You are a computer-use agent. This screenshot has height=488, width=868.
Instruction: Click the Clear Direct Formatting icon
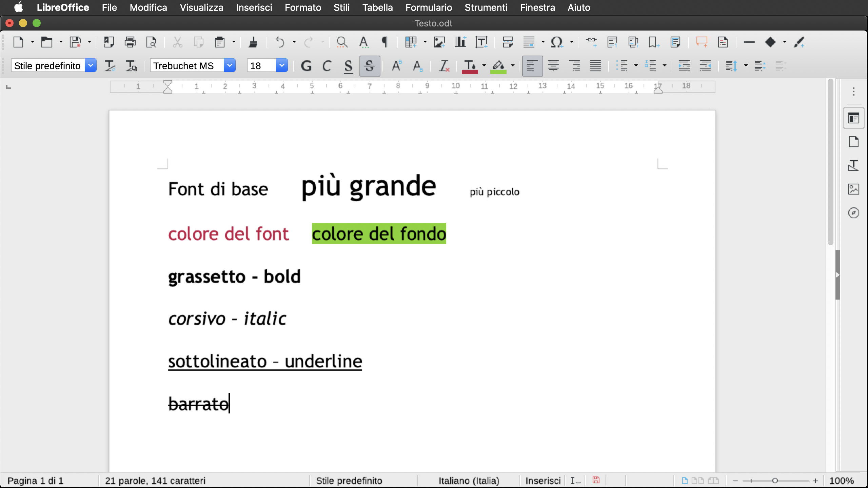tap(444, 66)
